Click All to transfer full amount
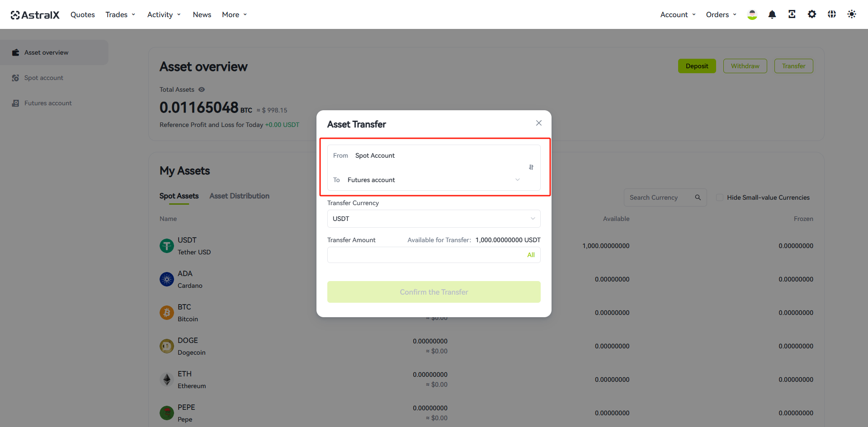 point(531,255)
